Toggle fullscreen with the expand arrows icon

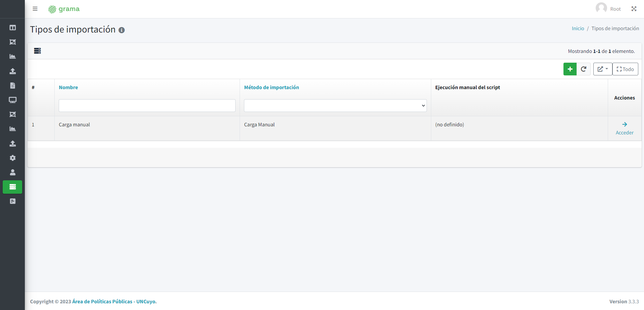pos(634,9)
